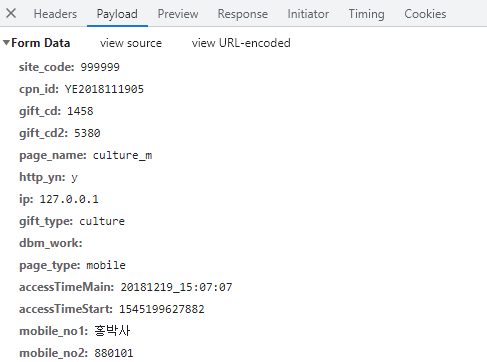Click the gift_type parameter name
Image resolution: width=487 pixels, height=362 pixels.
(x=46, y=221)
